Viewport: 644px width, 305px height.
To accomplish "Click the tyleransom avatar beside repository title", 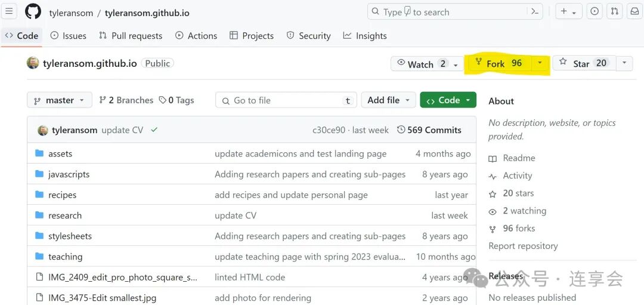I will [33, 63].
